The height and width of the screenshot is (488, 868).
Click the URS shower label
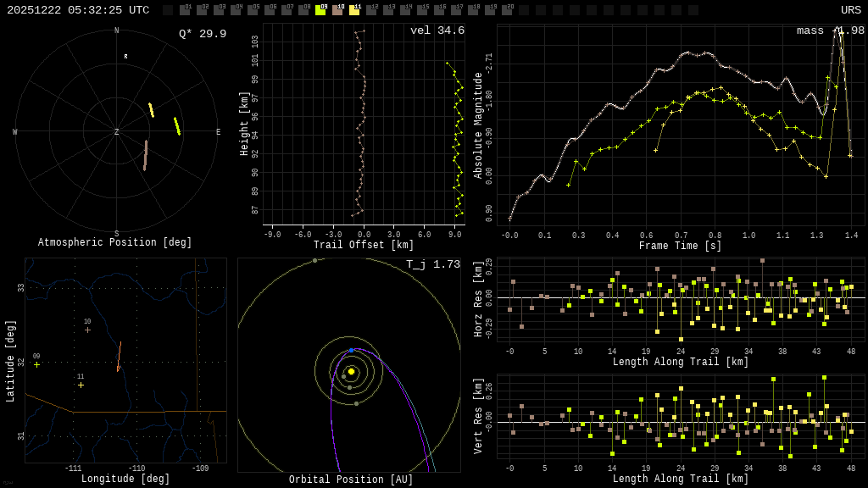click(x=850, y=10)
